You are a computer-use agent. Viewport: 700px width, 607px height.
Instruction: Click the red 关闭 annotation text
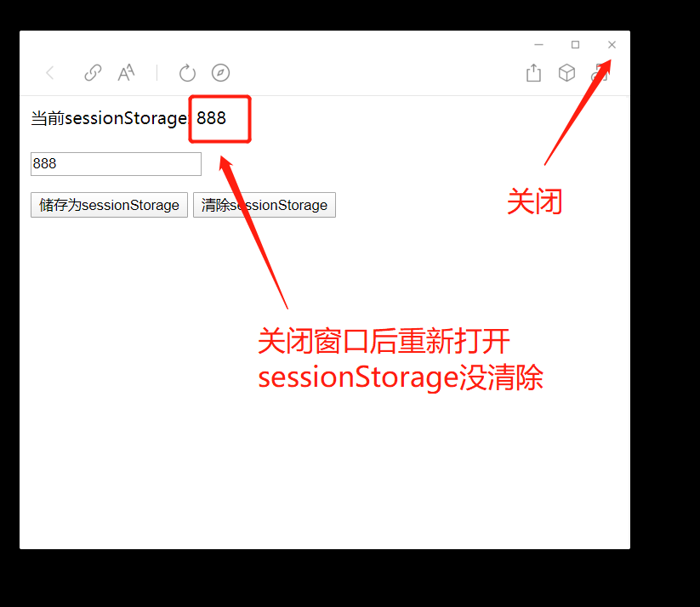(534, 201)
